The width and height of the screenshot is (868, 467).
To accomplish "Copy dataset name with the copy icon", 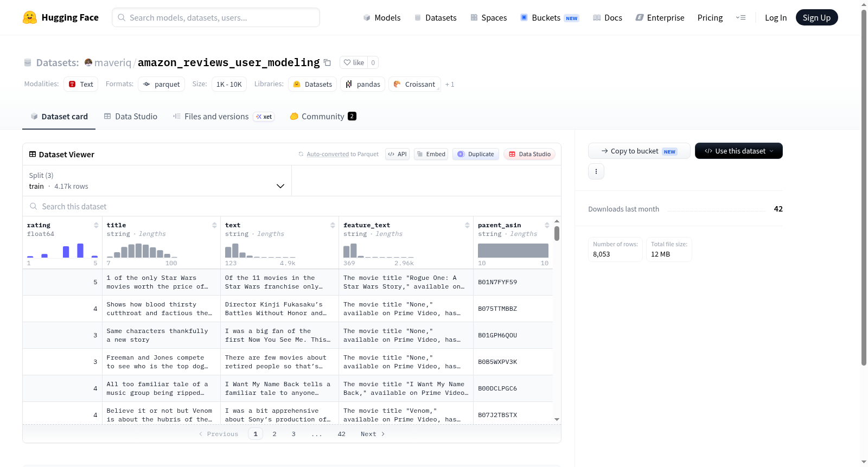I will (327, 62).
